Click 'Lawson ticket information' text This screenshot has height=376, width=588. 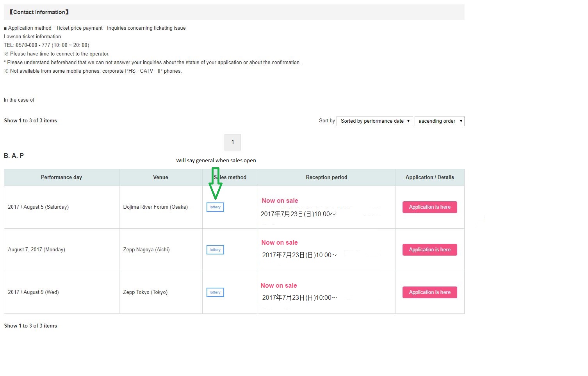(x=32, y=37)
